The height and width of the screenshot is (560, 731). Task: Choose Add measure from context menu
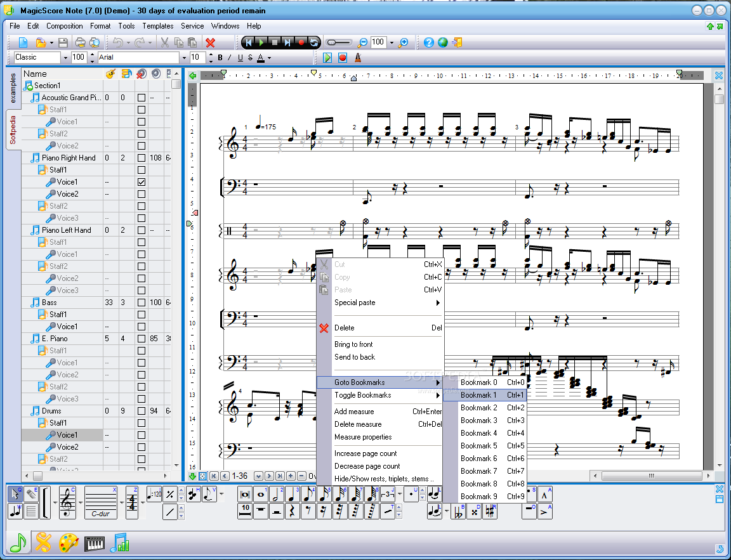coord(379,412)
